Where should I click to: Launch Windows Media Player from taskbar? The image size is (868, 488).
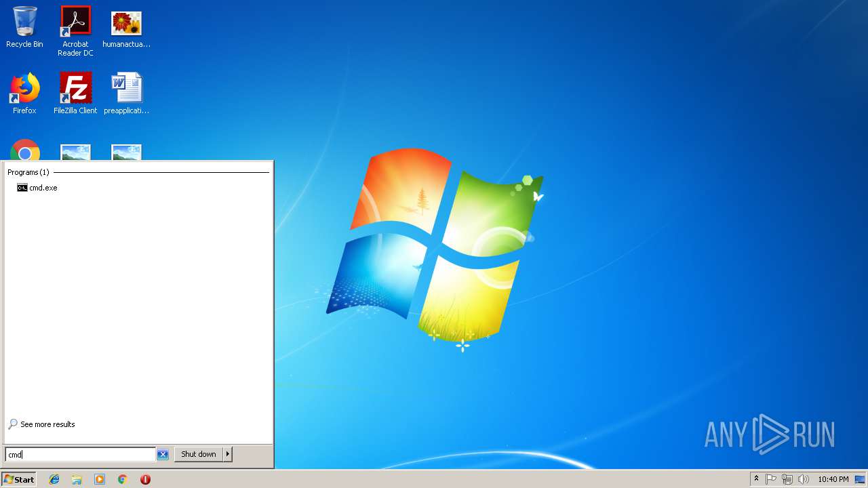click(100, 479)
